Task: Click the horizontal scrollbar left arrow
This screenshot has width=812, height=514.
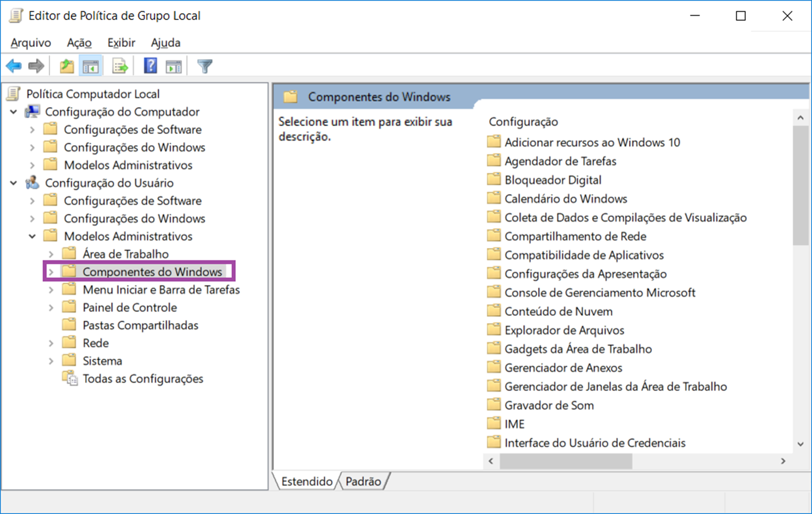Action: coord(491,461)
